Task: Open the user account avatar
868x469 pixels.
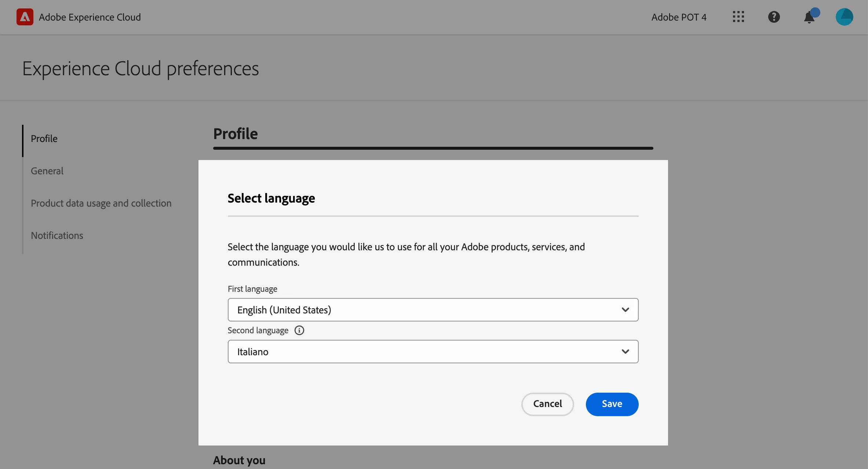Action: (x=844, y=17)
